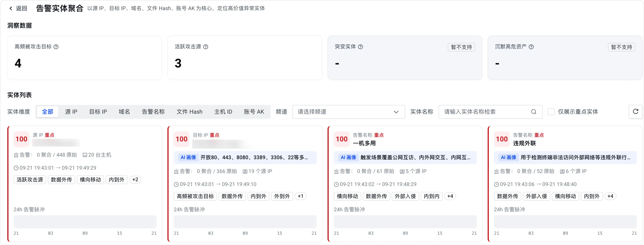Click the host monitor icon beside 20 台主机
Image resolution: width=644 pixels, height=245 pixels.
click(85, 155)
